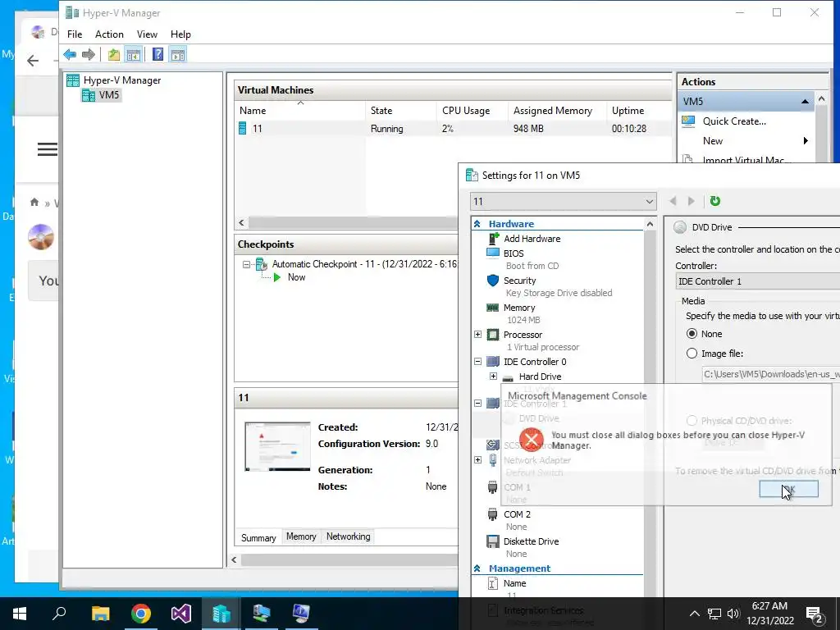Open Visual Studio from taskbar
Screen dimensions: 840x630
pyautogui.click(x=181, y=614)
